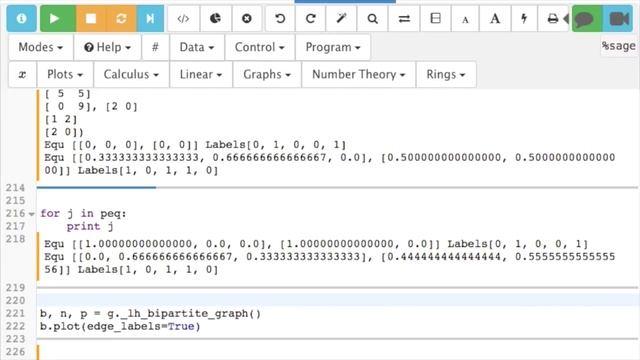
Task: Open the Calculus dropdown menu
Action: point(131,74)
